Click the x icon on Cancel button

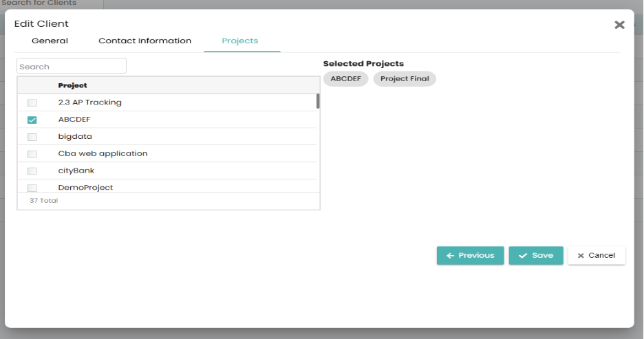point(581,256)
